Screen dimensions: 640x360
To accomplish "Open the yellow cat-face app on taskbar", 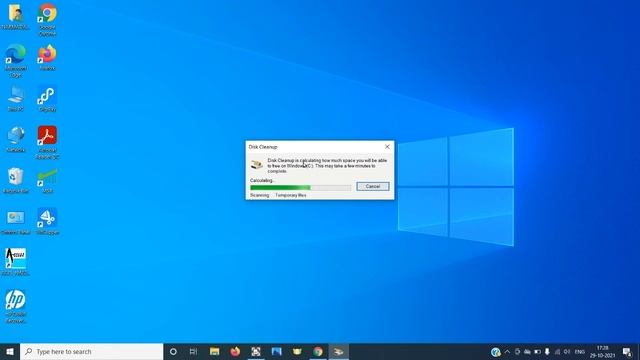I will [x=297, y=351].
